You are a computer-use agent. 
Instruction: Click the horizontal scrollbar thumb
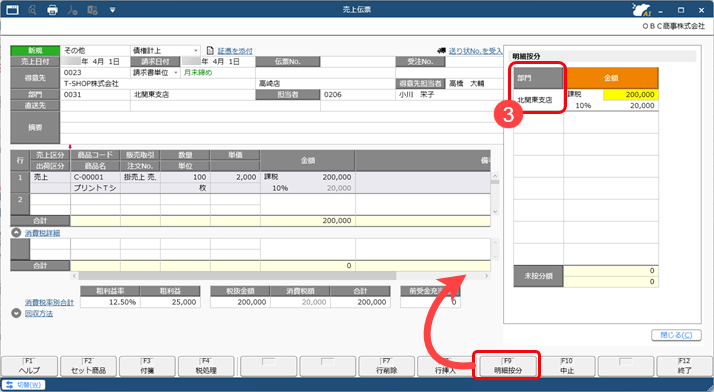point(237,276)
